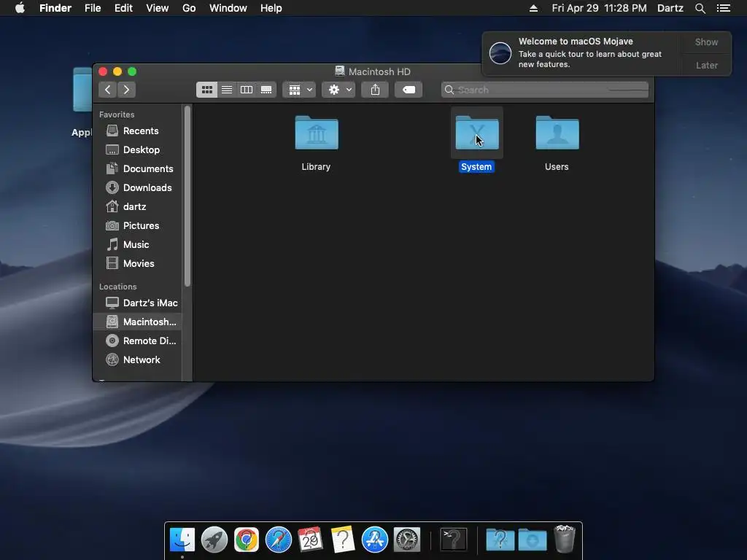The width and height of the screenshot is (747, 560).
Task: Open the Action gear menu
Action: tap(338, 90)
